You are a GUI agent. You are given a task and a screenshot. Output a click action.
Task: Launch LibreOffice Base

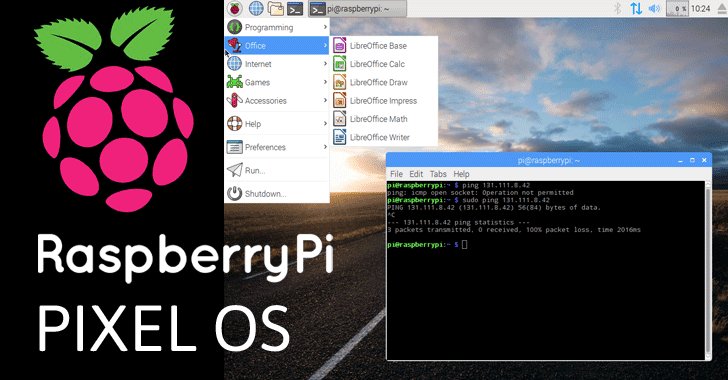384,46
